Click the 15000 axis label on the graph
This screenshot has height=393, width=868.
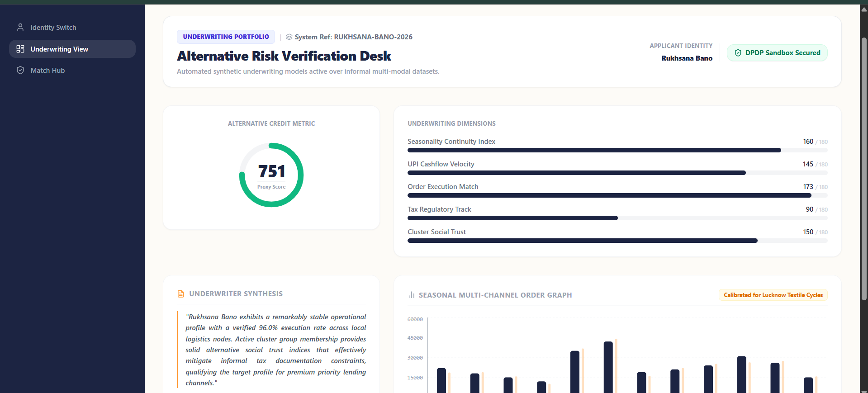(x=415, y=378)
